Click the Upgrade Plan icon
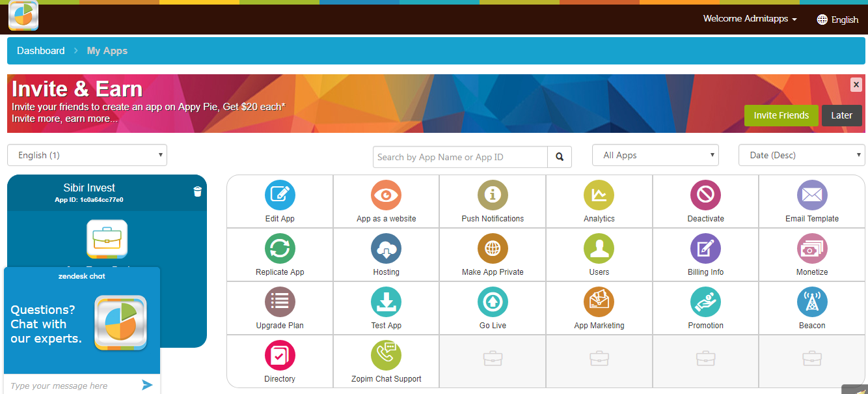Viewport: 868px width, 394px height. click(x=280, y=302)
